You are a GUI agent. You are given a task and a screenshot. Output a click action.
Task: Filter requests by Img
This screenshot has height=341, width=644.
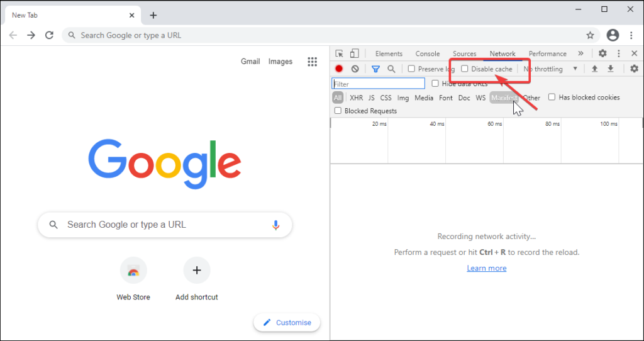(x=403, y=98)
